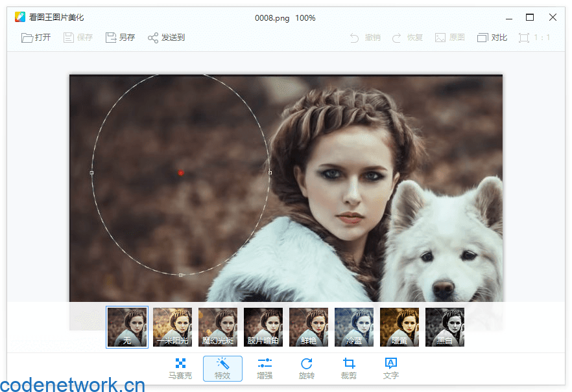Open the 特效 effects tool
The height and width of the screenshot is (392, 572).
pos(222,367)
